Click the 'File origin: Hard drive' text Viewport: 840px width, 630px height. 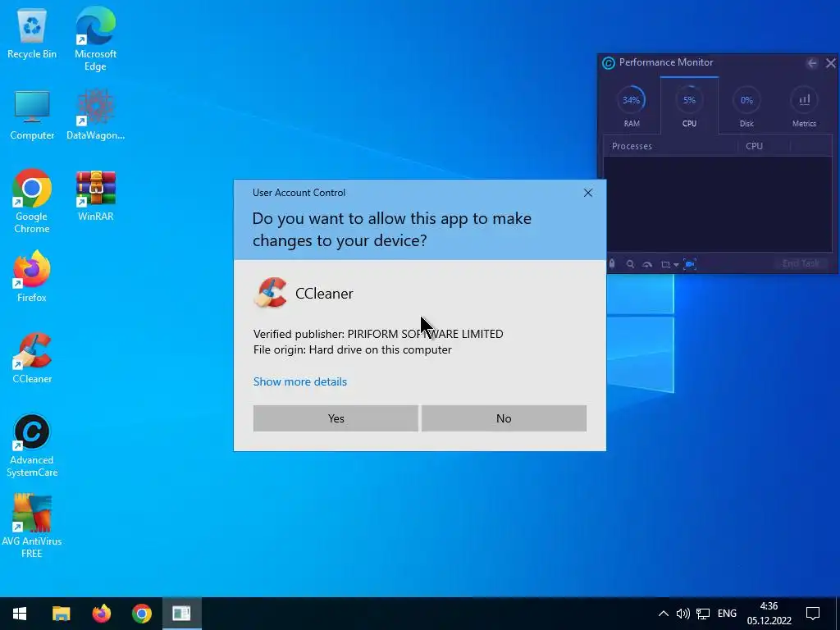click(x=353, y=349)
